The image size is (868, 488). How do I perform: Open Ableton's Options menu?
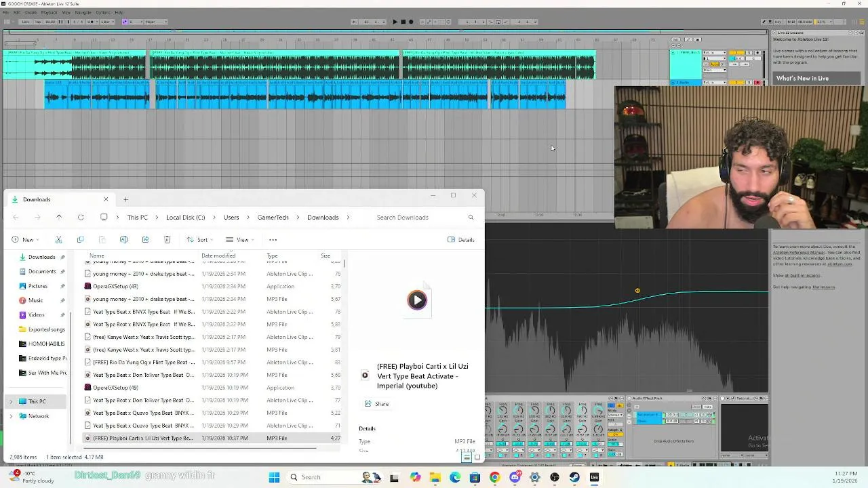(x=103, y=12)
